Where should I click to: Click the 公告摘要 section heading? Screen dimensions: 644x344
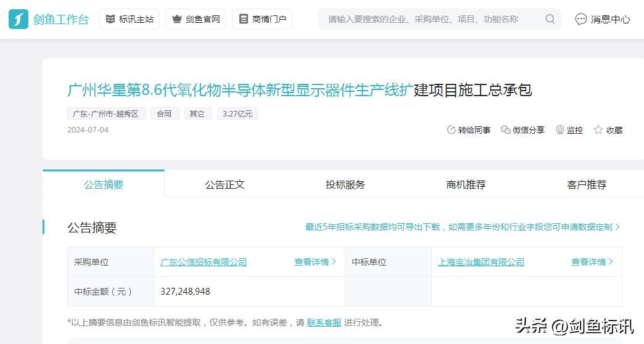click(x=92, y=227)
